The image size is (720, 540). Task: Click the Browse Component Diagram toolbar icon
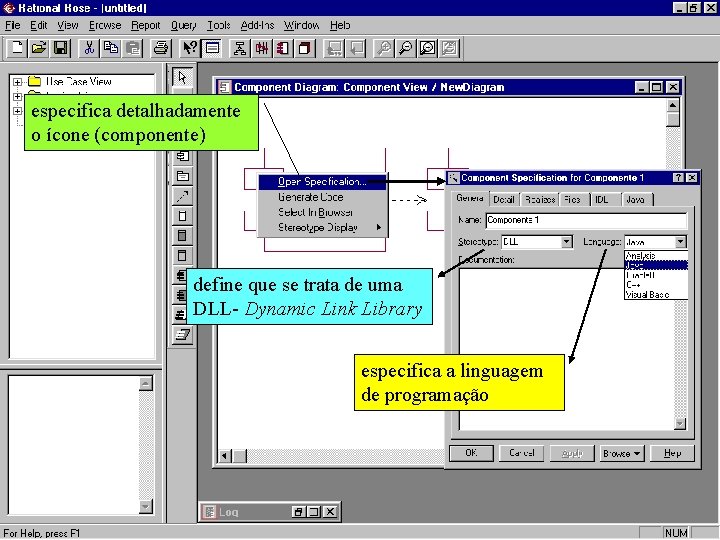click(283, 48)
